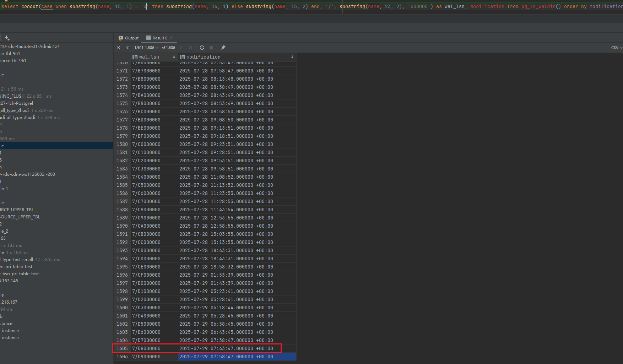Open the CSV export format dropdown
This screenshot has height=364, width=623.
[x=617, y=48]
